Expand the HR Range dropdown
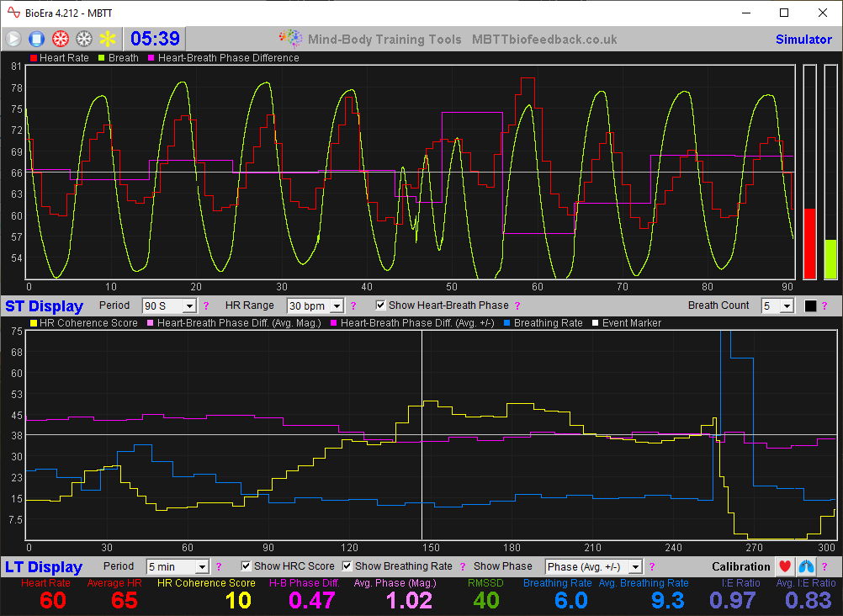 pos(315,305)
